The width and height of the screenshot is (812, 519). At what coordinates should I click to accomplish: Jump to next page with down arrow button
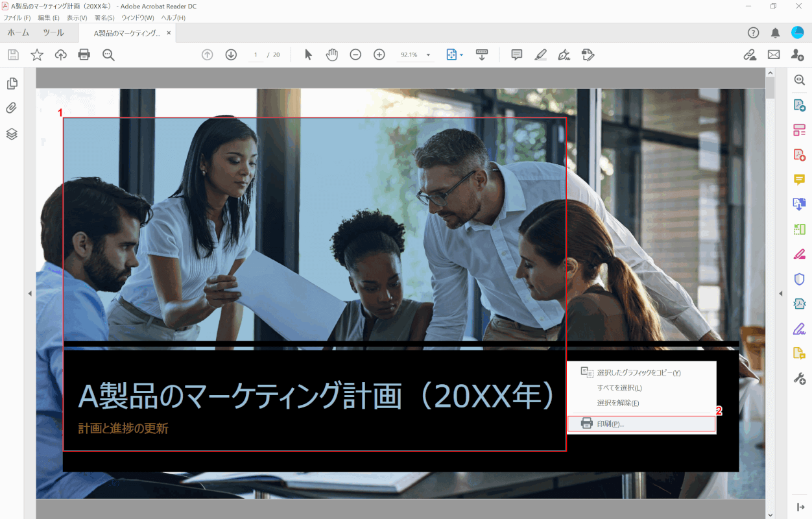coord(231,54)
